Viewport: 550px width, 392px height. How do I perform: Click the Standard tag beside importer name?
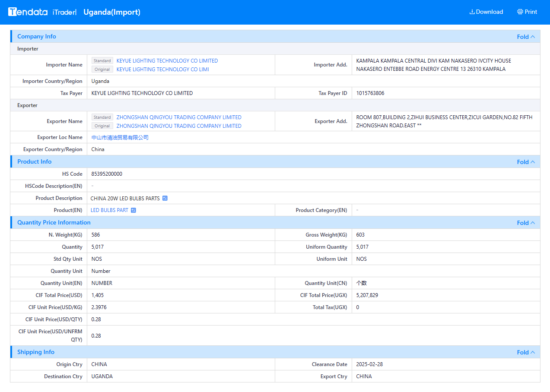(102, 61)
